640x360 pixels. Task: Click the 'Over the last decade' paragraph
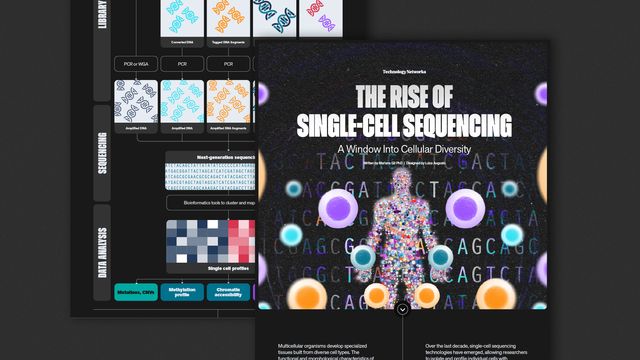tap(476, 352)
